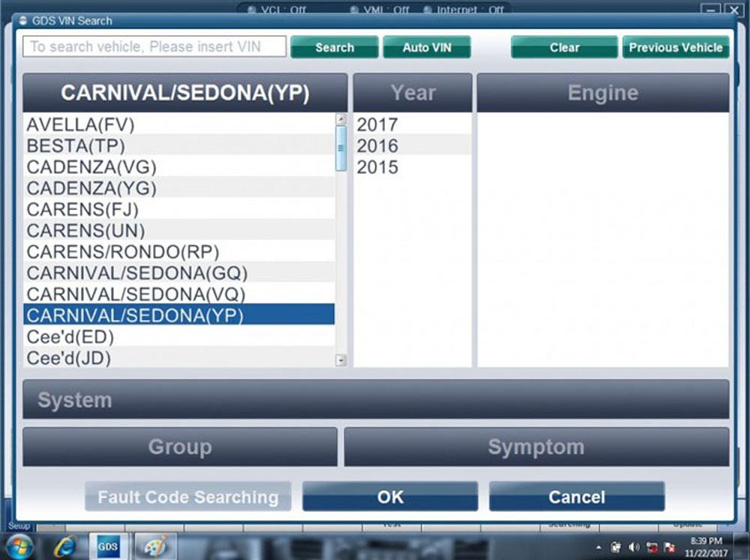Confirm selection with OK
750x560 pixels.
[x=390, y=496]
